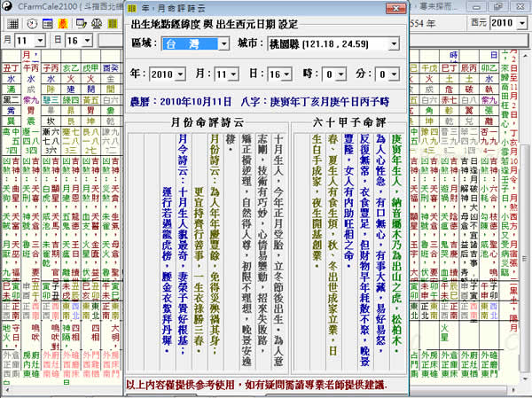Click the olive-yellow panel toolbar icon
532x398 pixels.
click(x=113, y=24)
